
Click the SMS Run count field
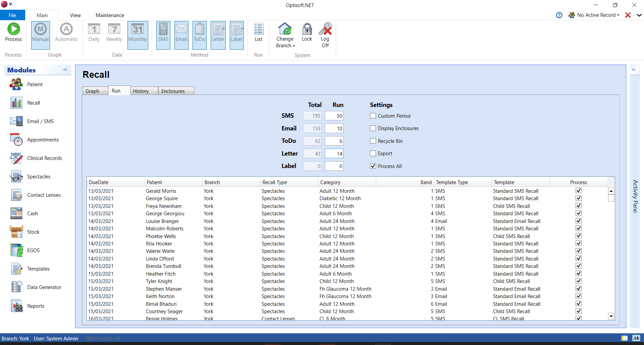tap(334, 116)
